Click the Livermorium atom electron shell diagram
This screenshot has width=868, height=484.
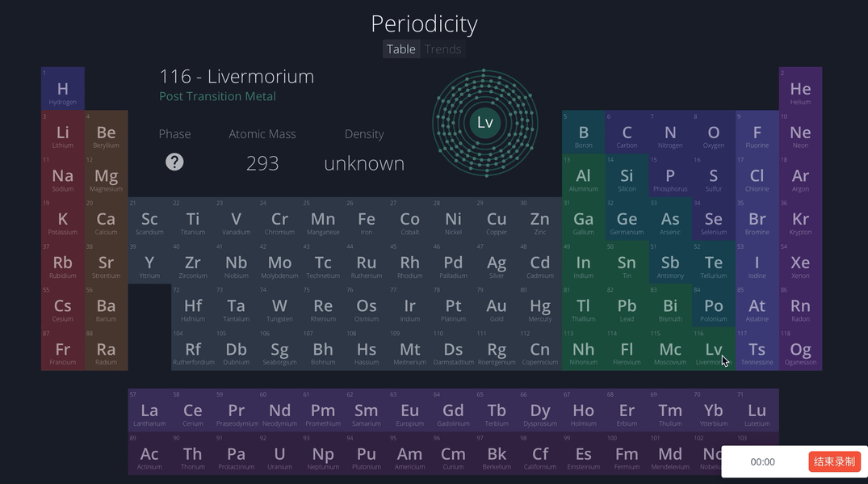[484, 123]
